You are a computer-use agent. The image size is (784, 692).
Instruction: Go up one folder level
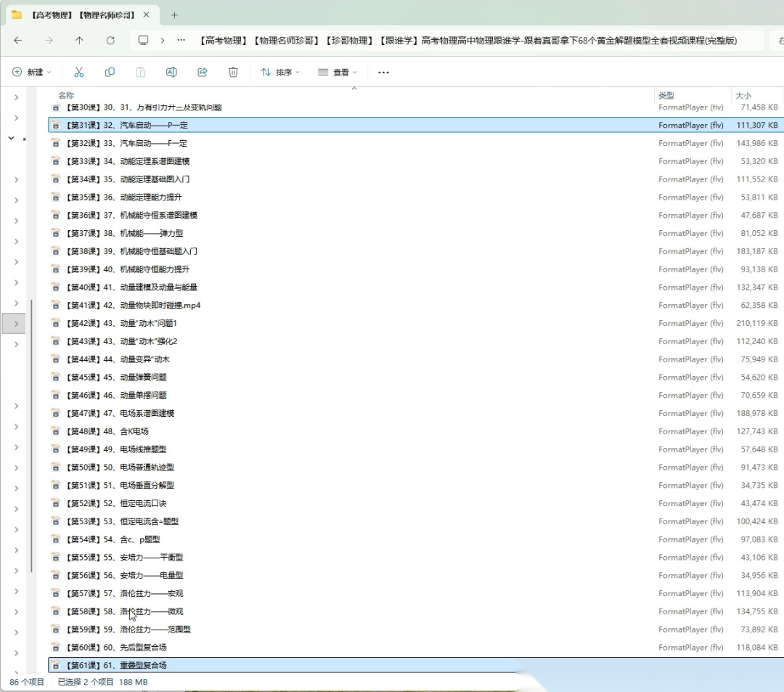click(x=79, y=41)
